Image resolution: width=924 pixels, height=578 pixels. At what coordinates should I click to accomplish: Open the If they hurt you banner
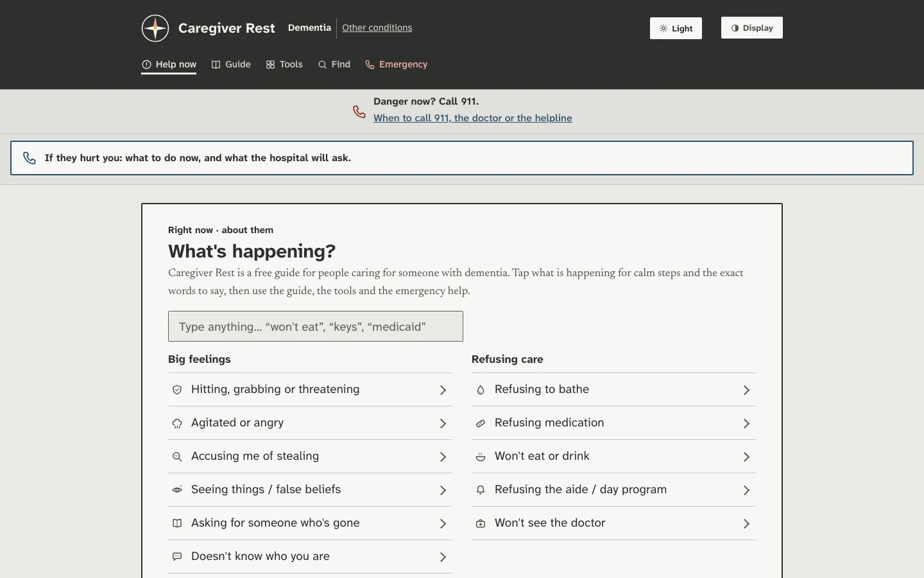coord(462,158)
